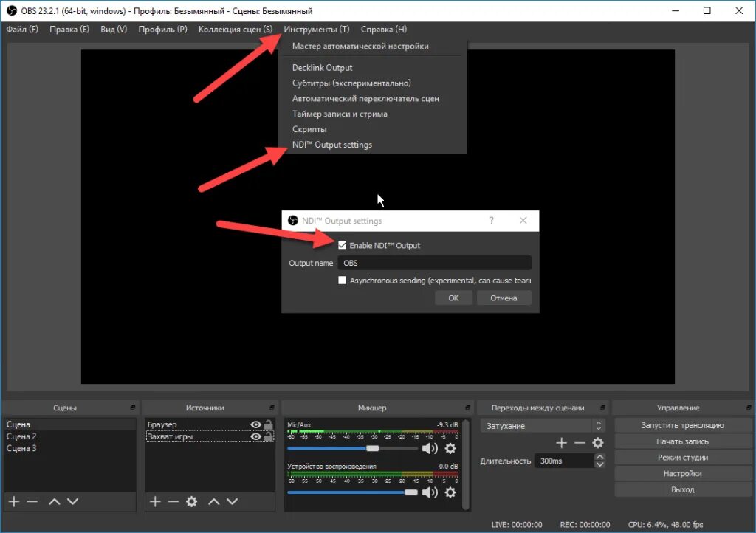Screen dimensions: 756x533
Task: Click OK in NDI Output settings
Action: [x=453, y=298]
